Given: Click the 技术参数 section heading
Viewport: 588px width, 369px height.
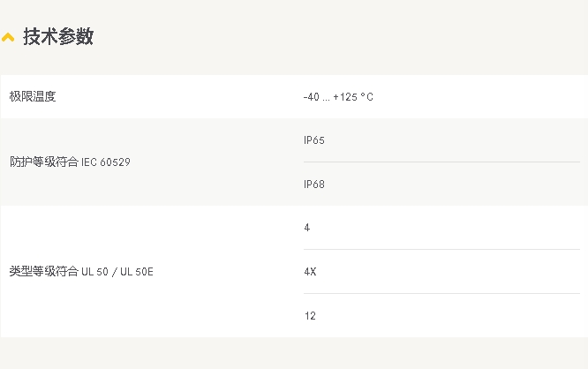Looking at the screenshot, I should (58, 37).
